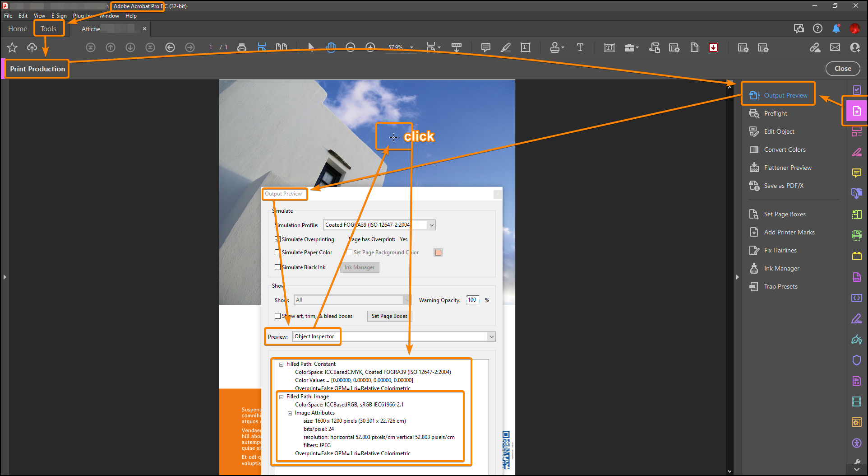Image resolution: width=868 pixels, height=476 pixels.
Task: Click the Set Page Boxes button
Action: click(x=389, y=316)
